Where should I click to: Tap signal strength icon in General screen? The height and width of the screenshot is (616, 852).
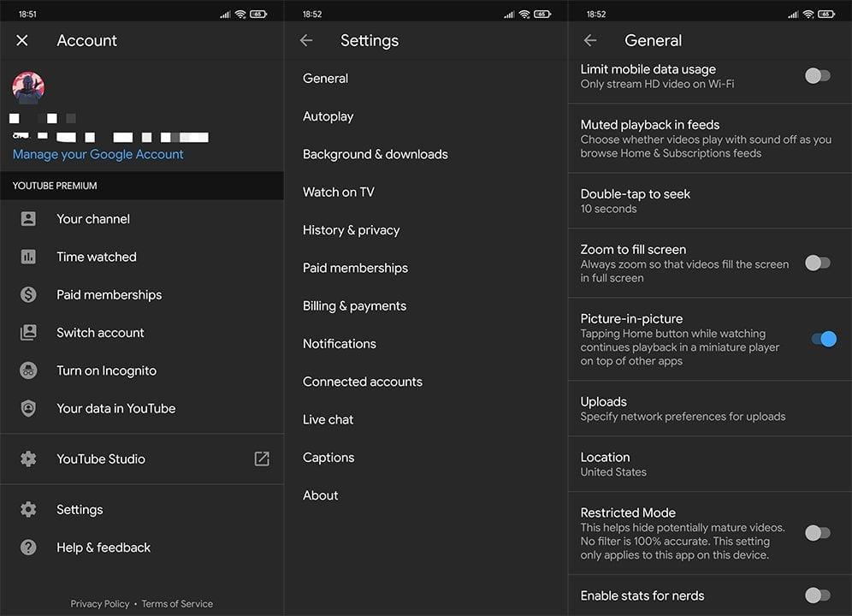pyautogui.click(x=793, y=15)
